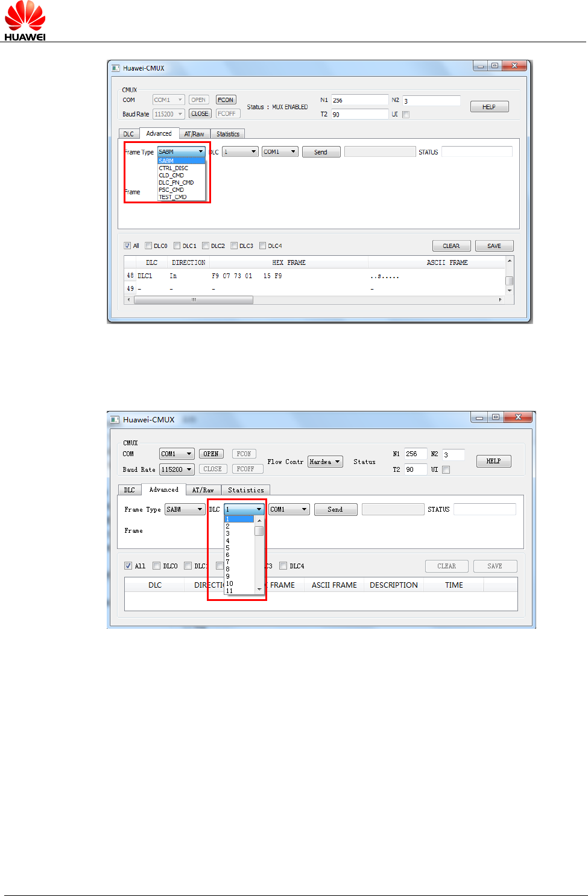Enable DLC2 filter in MUX ENABLED window
This screenshot has width=588, height=896.
coord(206,246)
